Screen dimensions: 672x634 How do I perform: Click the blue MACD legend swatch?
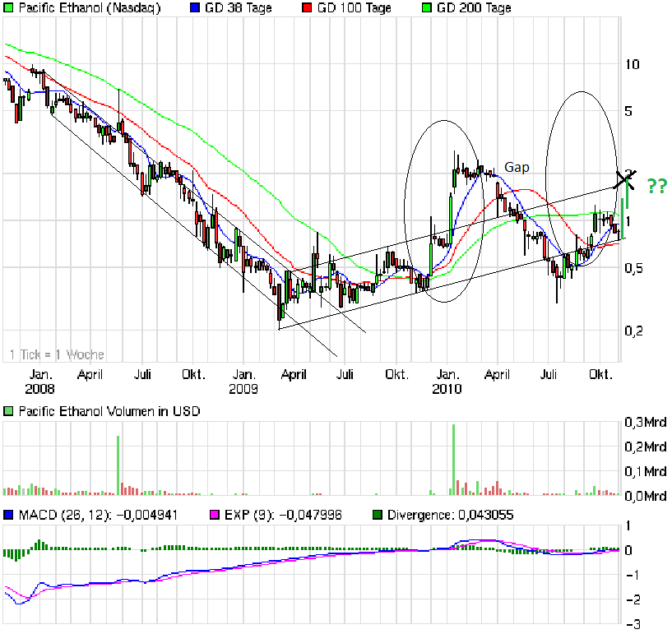coord(8,515)
